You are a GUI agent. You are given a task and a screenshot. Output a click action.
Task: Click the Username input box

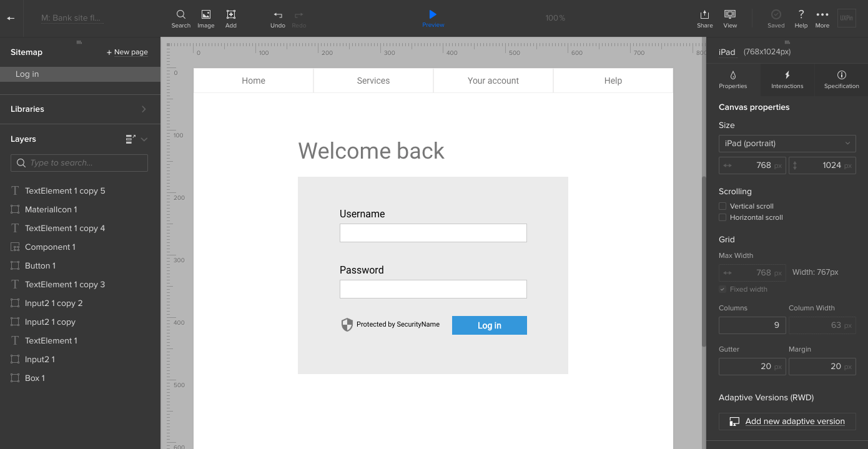(433, 233)
